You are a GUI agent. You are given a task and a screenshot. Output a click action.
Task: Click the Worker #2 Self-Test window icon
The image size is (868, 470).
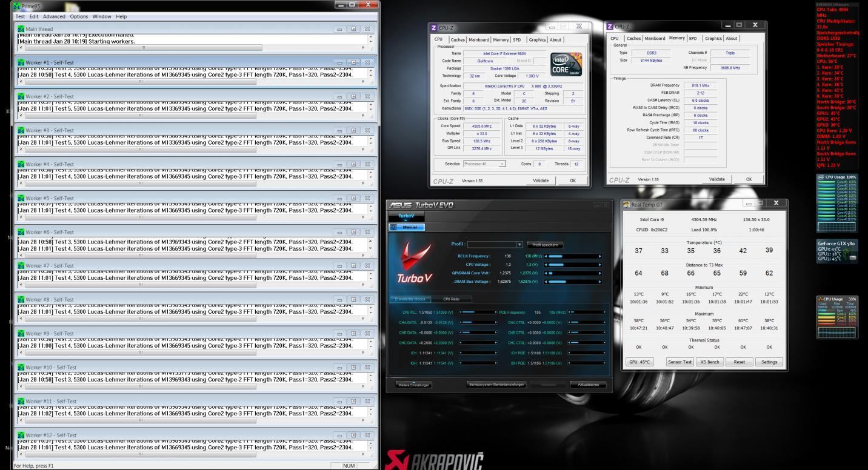point(22,96)
